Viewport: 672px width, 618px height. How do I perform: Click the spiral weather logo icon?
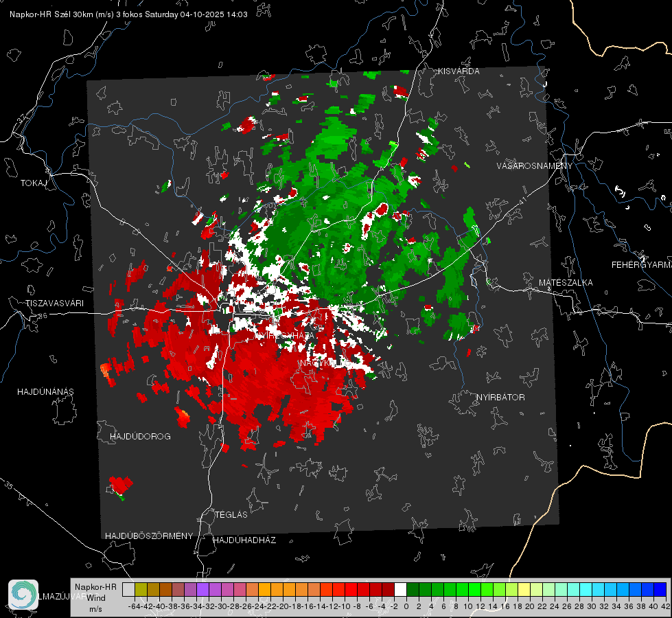23,595
